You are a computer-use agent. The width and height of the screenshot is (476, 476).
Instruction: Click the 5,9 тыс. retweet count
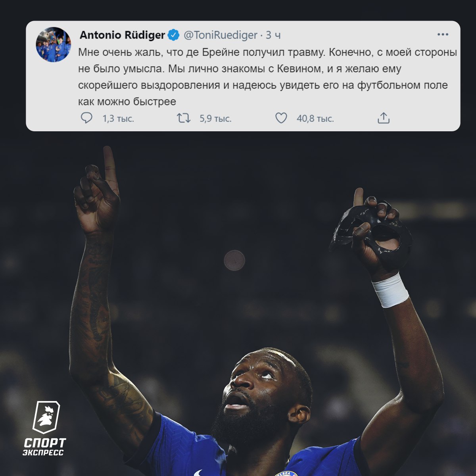(x=215, y=119)
